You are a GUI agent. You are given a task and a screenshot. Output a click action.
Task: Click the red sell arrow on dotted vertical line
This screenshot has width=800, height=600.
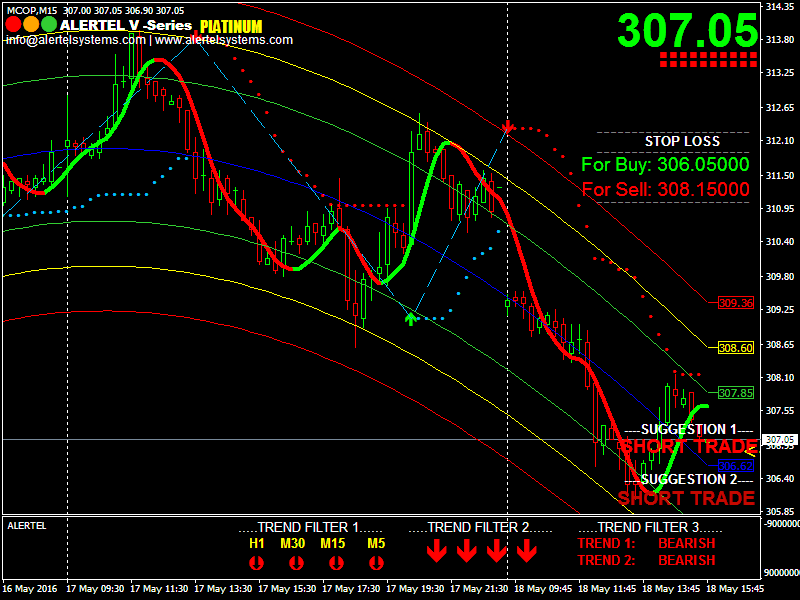(x=507, y=127)
